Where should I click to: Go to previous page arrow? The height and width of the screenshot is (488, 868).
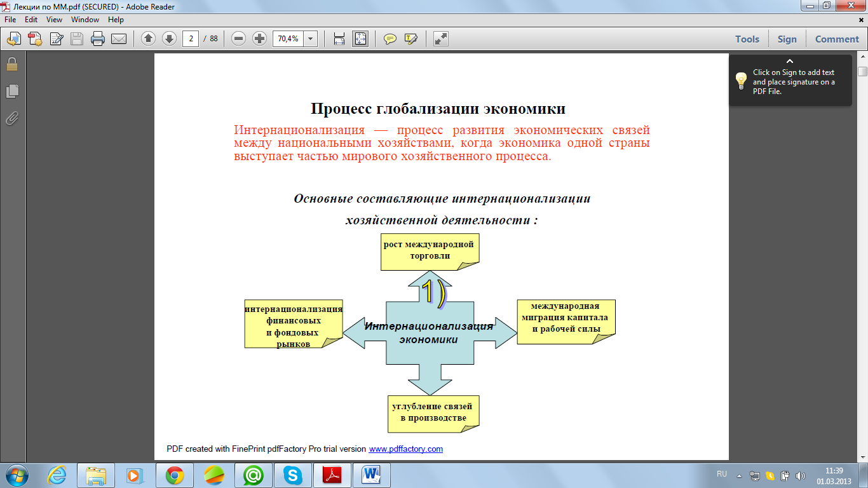point(148,39)
